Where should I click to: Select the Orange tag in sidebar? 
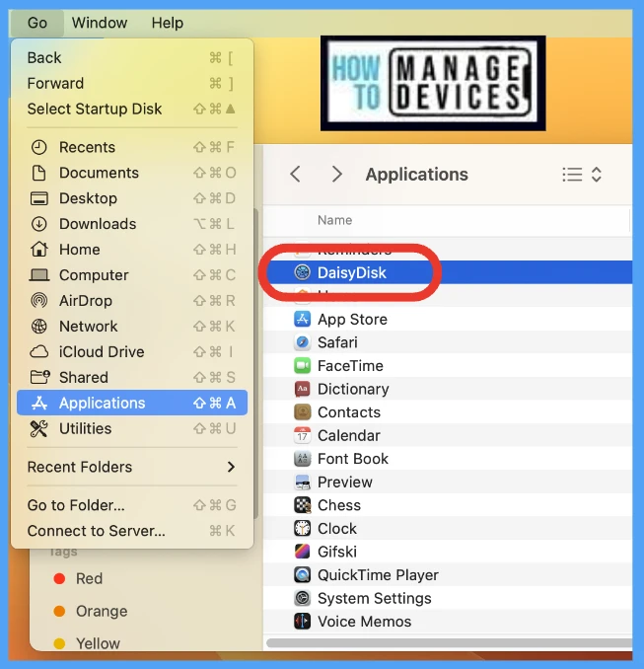pos(91,611)
